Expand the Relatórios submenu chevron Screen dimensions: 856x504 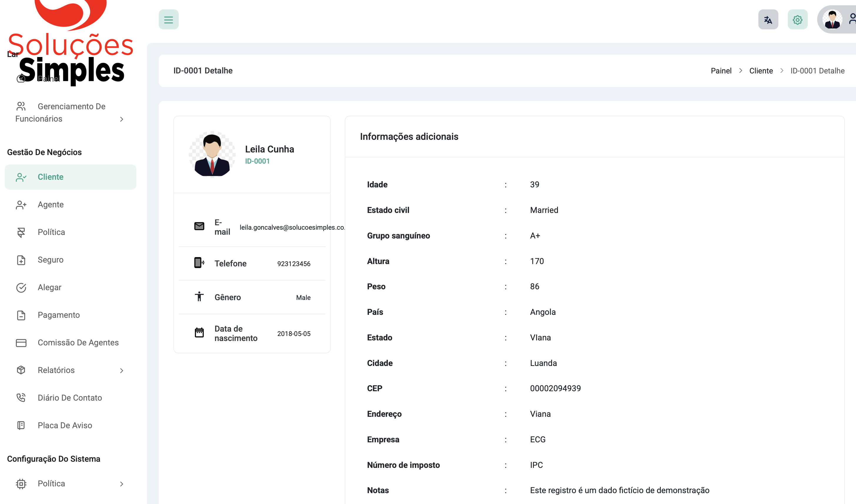(x=122, y=370)
